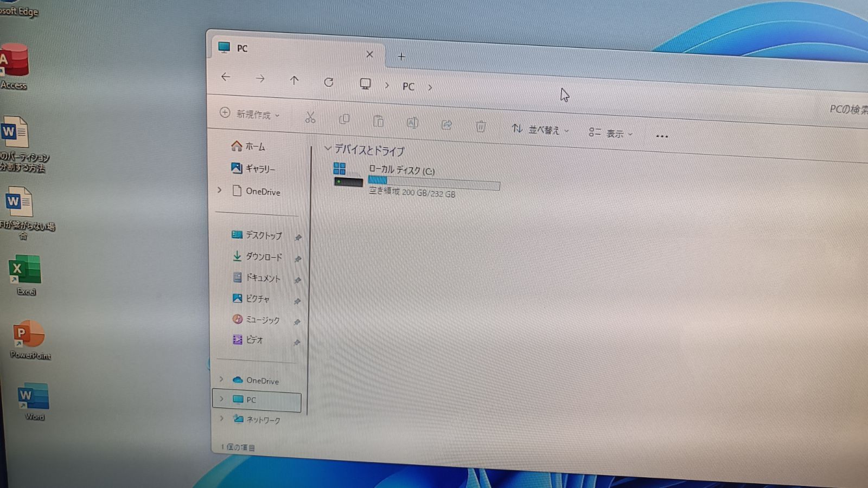Select PC in navigation pane
The width and height of the screenshot is (868, 488).
pyautogui.click(x=257, y=400)
